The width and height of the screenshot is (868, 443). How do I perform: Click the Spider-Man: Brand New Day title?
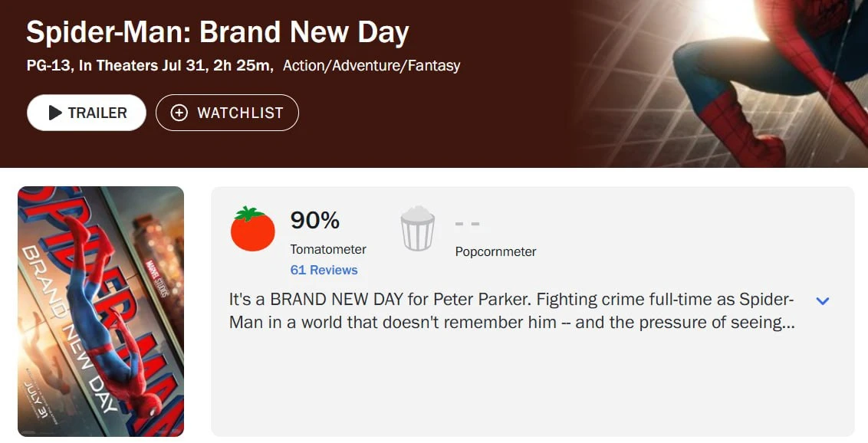tap(218, 32)
